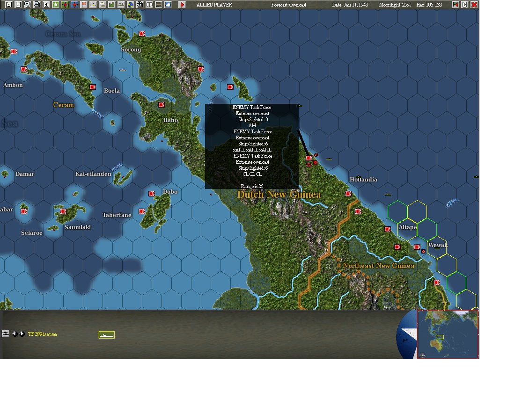The width and height of the screenshot is (507, 420).
Task: Open the document list report icon
Action: pyautogui.click(x=18, y=5)
